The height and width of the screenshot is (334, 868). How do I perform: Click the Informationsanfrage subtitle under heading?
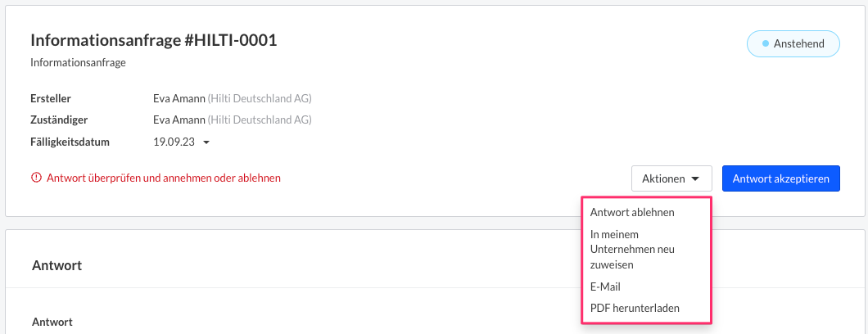pos(78,62)
